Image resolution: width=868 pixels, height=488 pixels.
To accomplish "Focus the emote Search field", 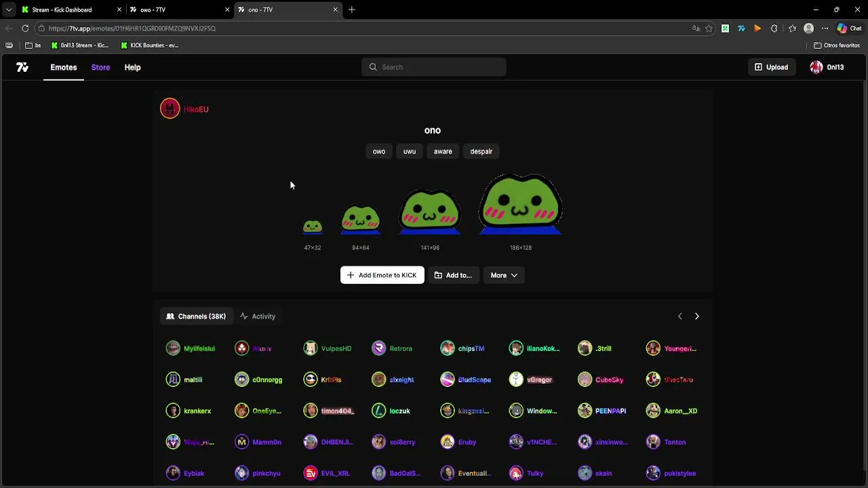I will [434, 67].
